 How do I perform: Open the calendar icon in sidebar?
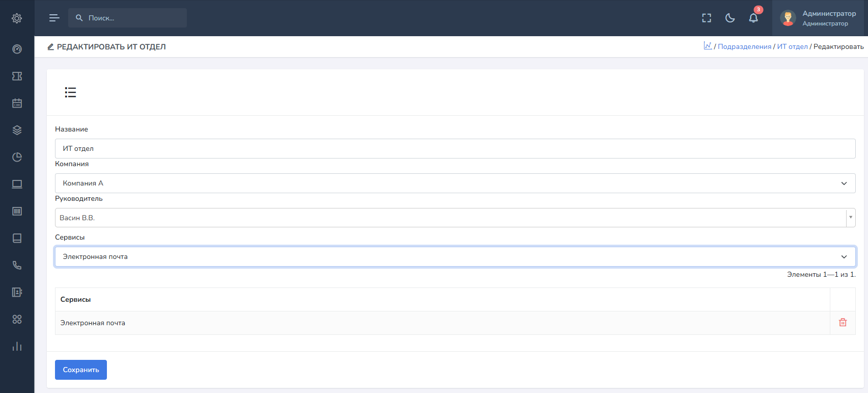[17, 103]
